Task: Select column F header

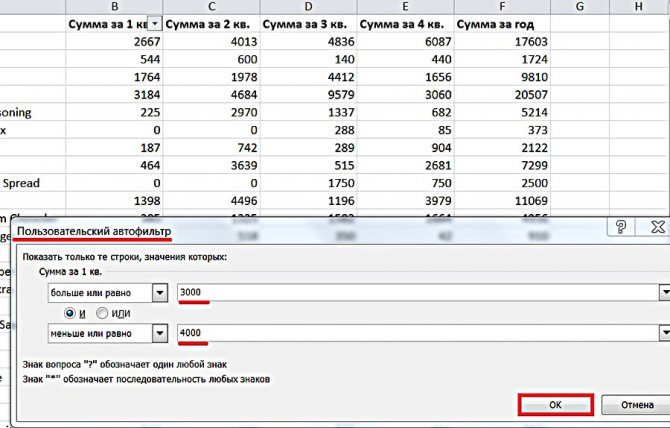Action: tap(502, 6)
